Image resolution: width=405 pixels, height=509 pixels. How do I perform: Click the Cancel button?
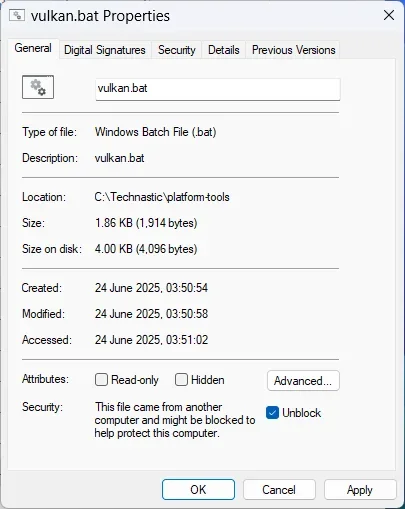point(279,489)
